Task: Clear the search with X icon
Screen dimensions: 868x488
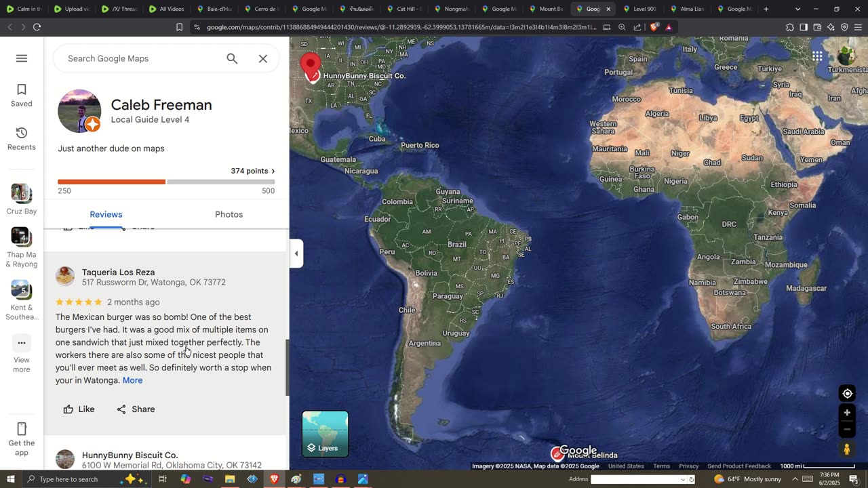Action: (x=263, y=58)
